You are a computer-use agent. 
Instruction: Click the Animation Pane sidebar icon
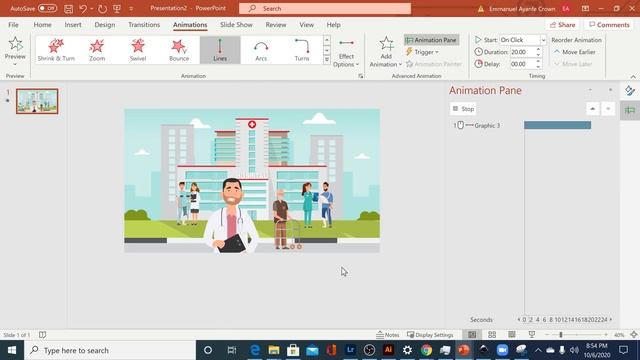coord(630,110)
